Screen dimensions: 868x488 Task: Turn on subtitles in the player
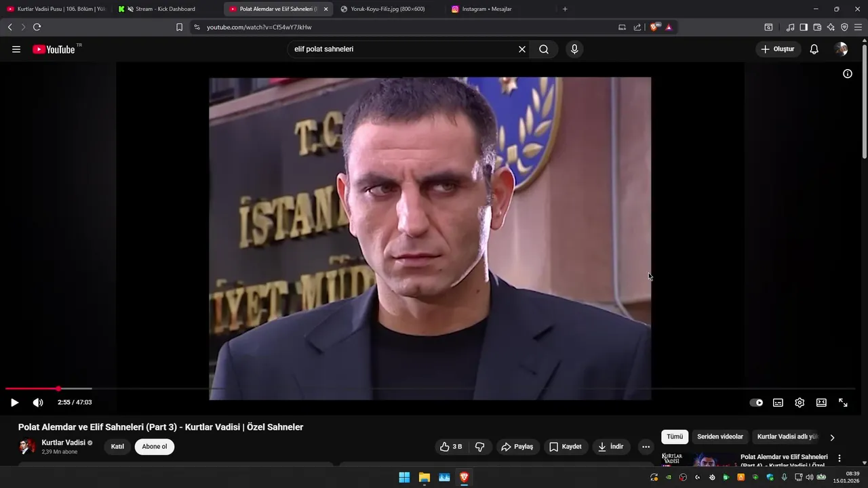(778, 403)
